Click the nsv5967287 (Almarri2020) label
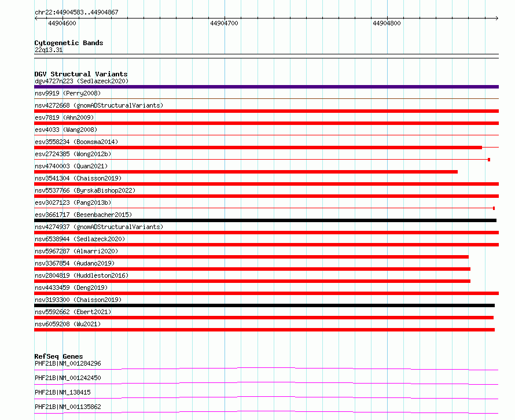Screen dimensions: 515x420 (x=76, y=251)
